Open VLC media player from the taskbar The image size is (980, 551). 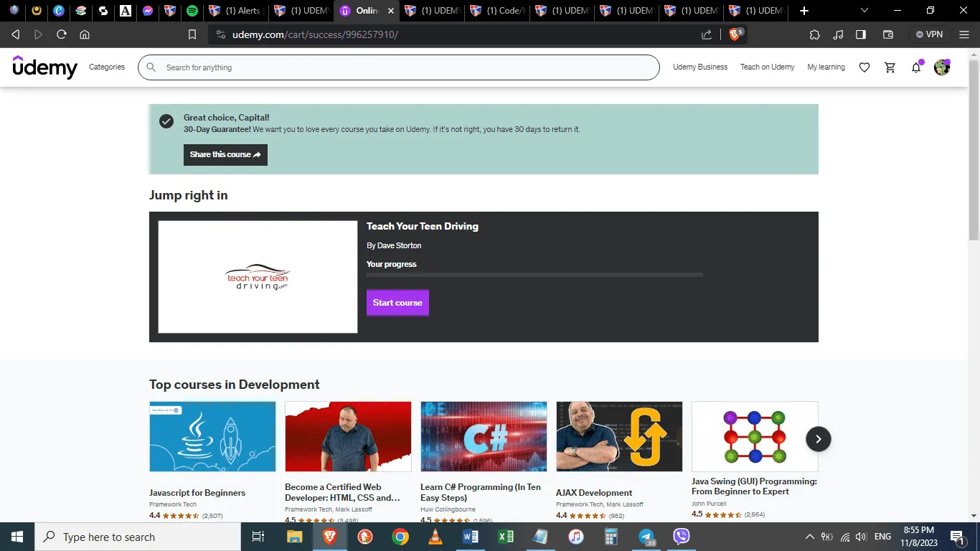coord(435,537)
